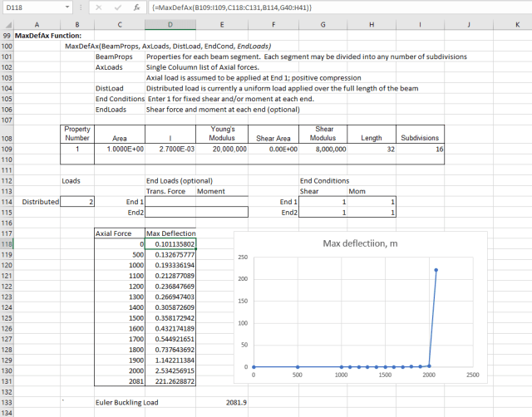This screenshot has width=532, height=417.
Task: Click the End 1 Shear condition cell
Action: coord(323,201)
